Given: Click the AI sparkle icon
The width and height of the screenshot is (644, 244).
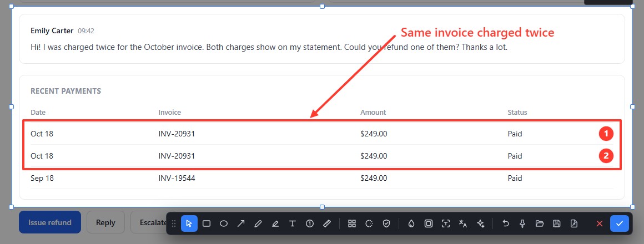Looking at the screenshot, I should 480,223.
